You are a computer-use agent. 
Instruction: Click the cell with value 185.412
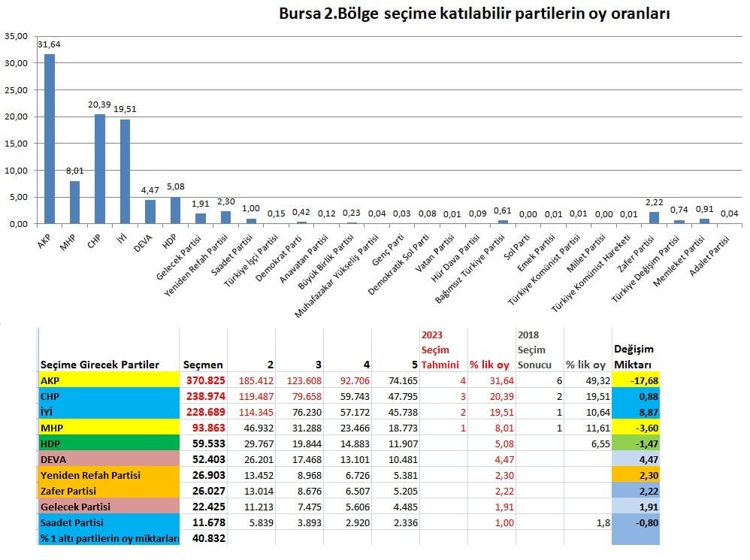tap(252, 380)
